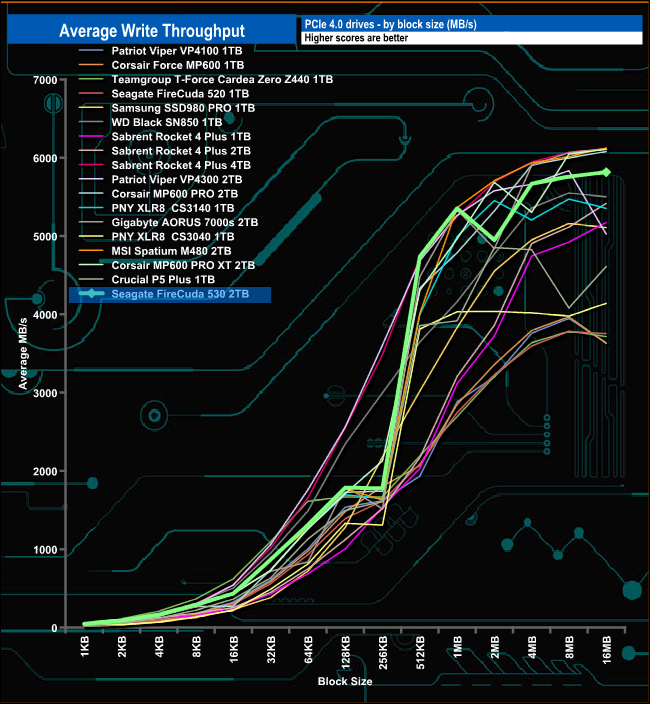Click the 1KB x-axis label
The image size is (650, 704).
[x=84, y=647]
